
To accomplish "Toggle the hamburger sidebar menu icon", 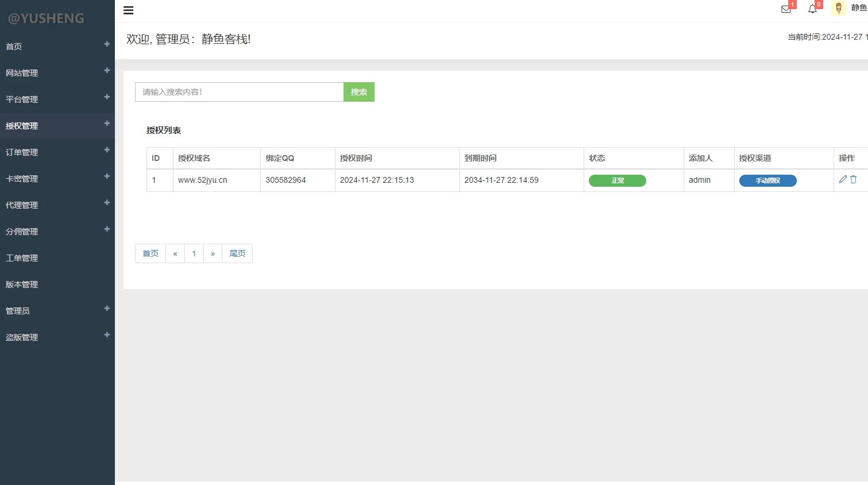I will pyautogui.click(x=129, y=10).
